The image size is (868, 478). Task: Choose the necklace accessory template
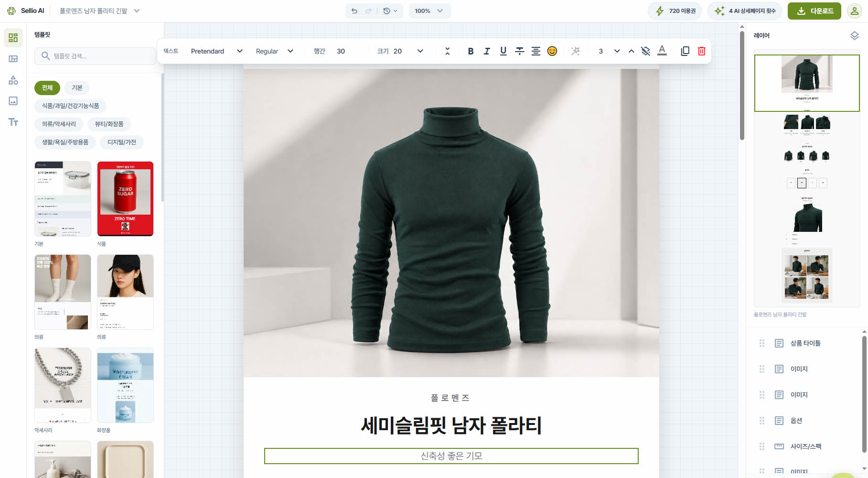[63, 385]
